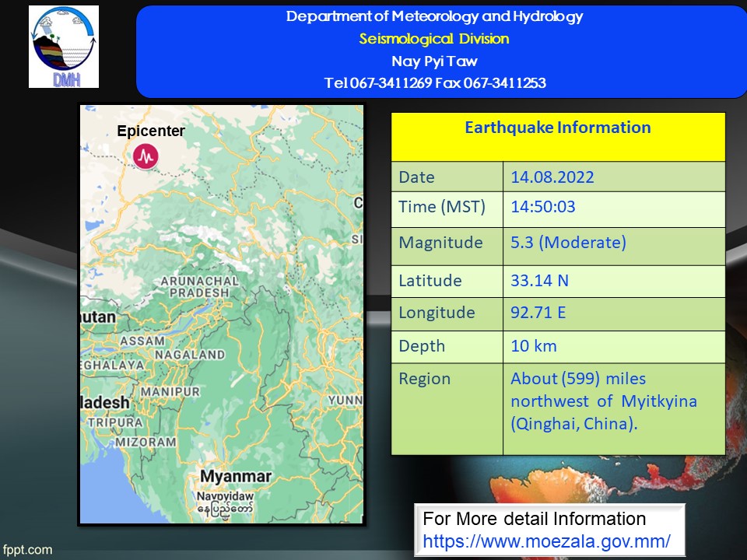Select the time value 14:50:03
Image resolution: width=747 pixels, height=560 pixels.
543,207
